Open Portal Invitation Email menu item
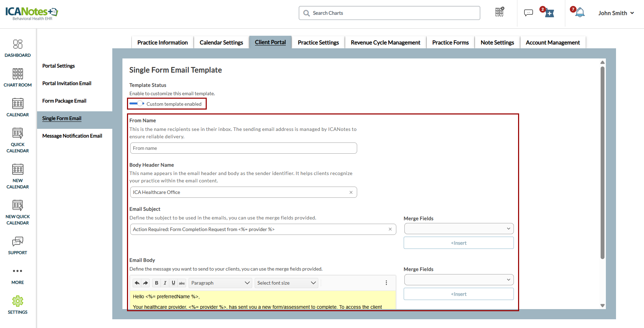The width and height of the screenshot is (644, 328). 67,83
